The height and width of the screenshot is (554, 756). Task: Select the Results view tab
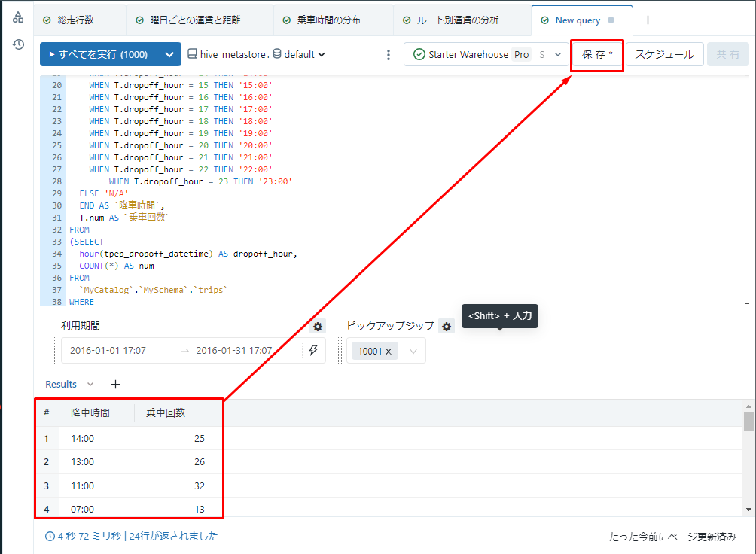pyautogui.click(x=61, y=385)
